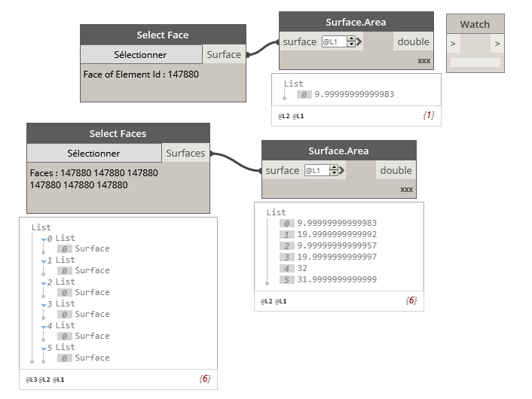The image size is (532, 399).
Task: Select the Watch node title bar
Action: (475, 24)
